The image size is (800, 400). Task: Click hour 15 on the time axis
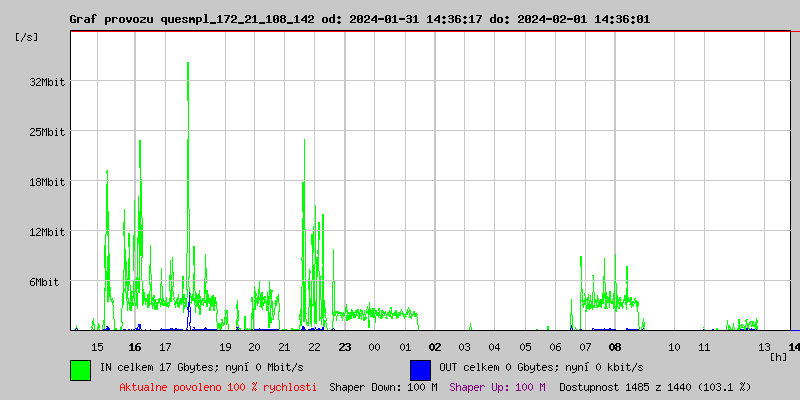[x=97, y=347]
